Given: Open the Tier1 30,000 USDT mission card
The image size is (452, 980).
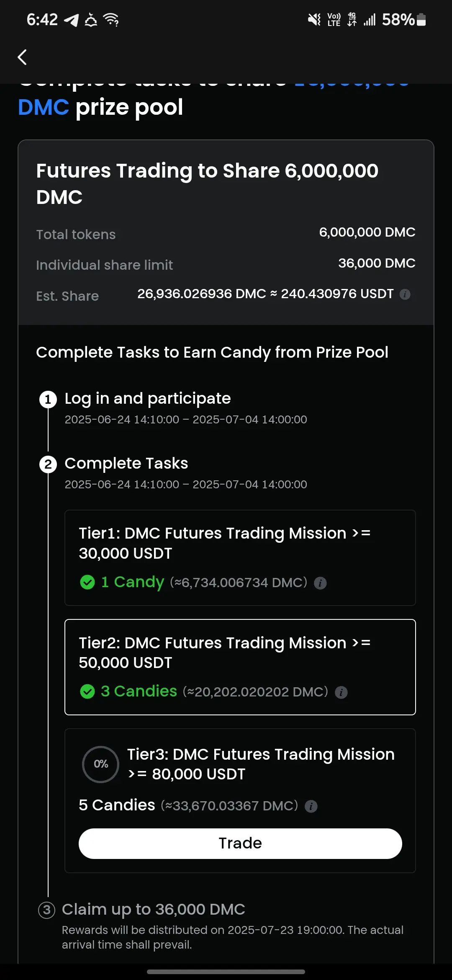Looking at the screenshot, I should pyautogui.click(x=240, y=558).
